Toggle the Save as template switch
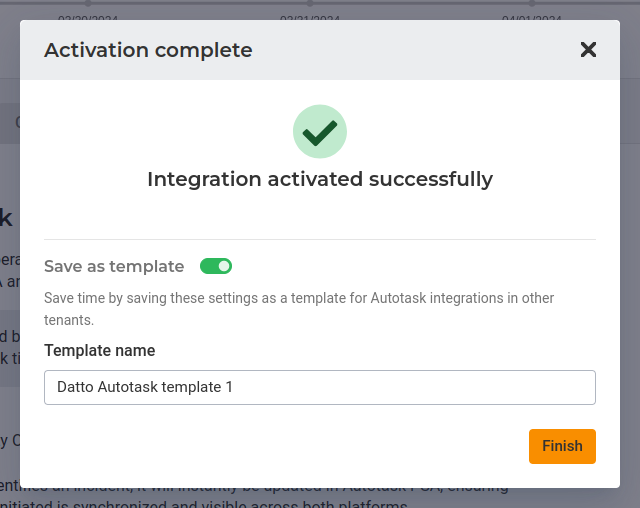Image resolution: width=640 pixels, height=508 pixels. pyautogui.click(x=216, y=266)
